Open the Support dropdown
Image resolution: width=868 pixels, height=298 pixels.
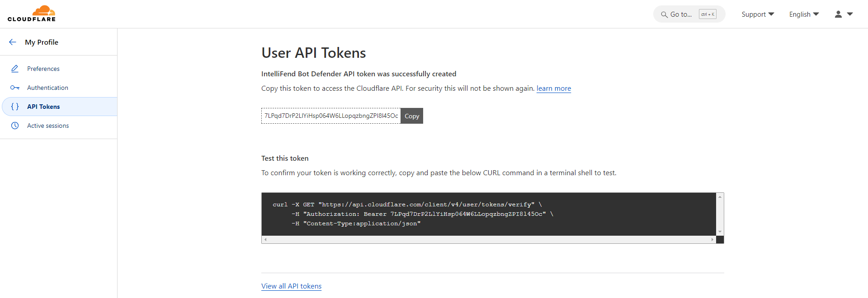pos(758,14)
